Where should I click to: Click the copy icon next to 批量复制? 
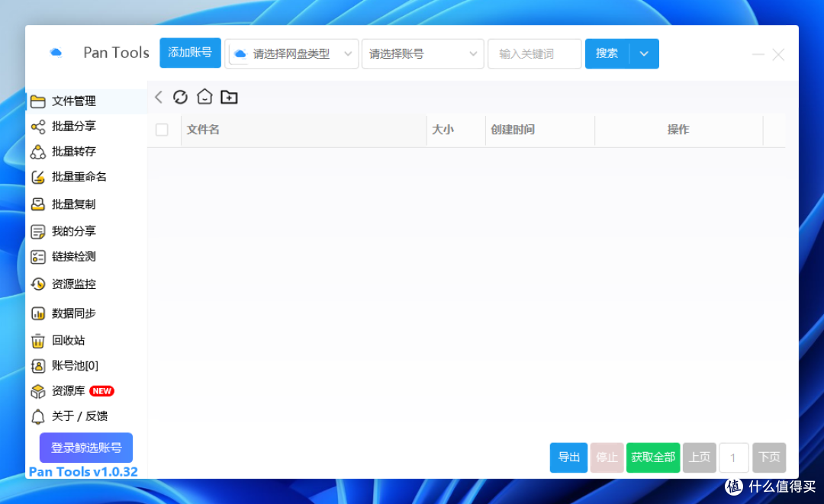[38, 204]
